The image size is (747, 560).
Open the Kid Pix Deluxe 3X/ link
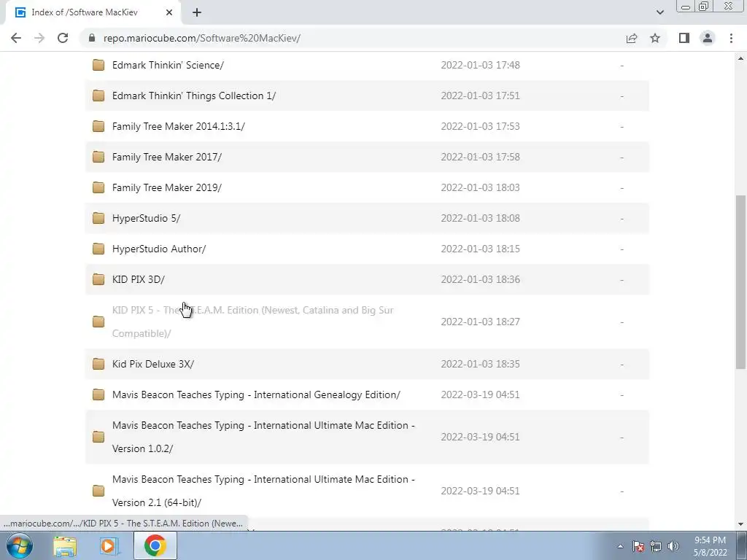click(153, 365)
